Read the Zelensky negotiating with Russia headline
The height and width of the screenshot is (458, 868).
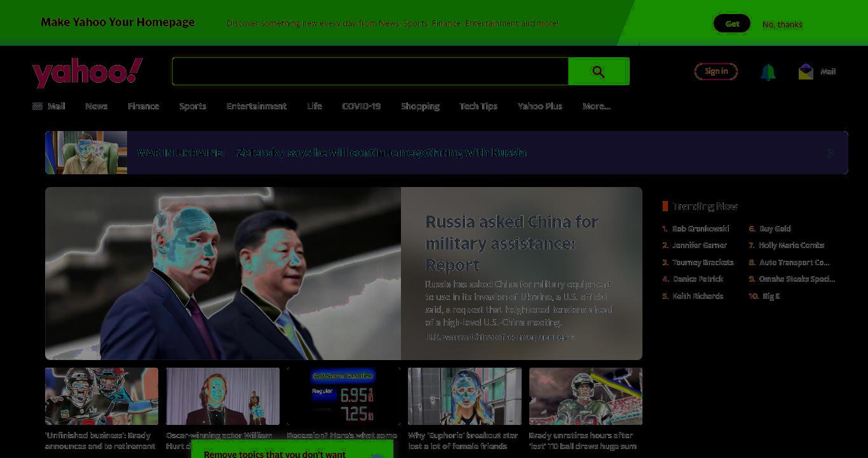coord(381,153)
